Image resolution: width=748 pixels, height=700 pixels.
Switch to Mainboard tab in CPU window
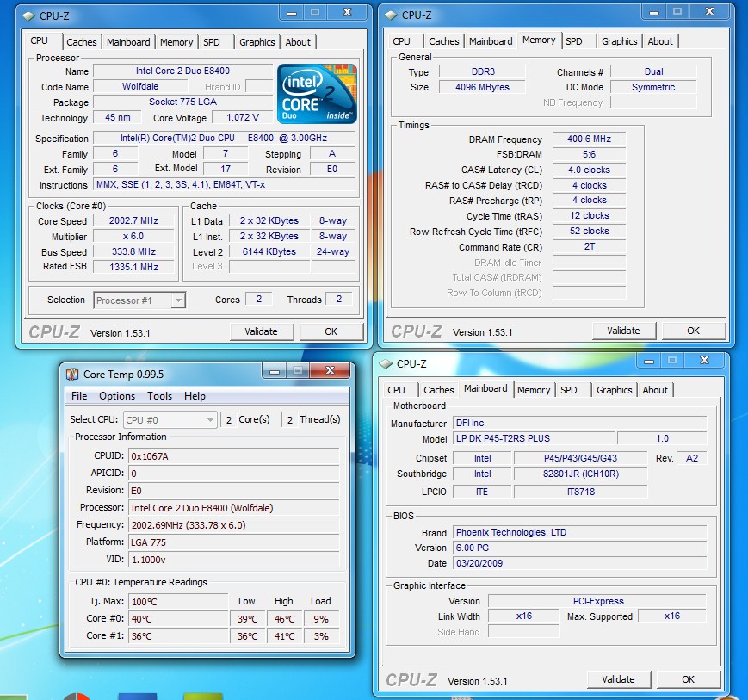(x=128, y=42)
